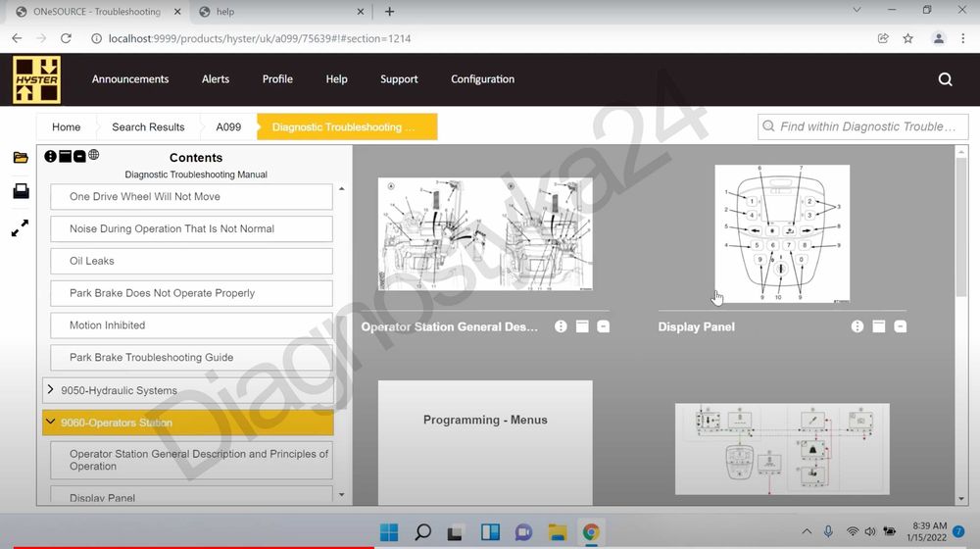Open Programming - Menus card
This screenshot has width=980, height=549.
click(x=485, y=441)
